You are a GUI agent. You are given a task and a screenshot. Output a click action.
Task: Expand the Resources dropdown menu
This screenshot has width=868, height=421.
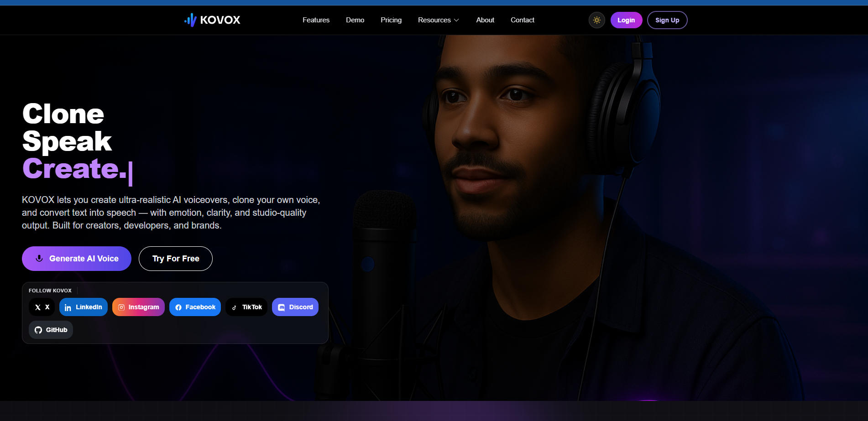(x=439, y=20)
